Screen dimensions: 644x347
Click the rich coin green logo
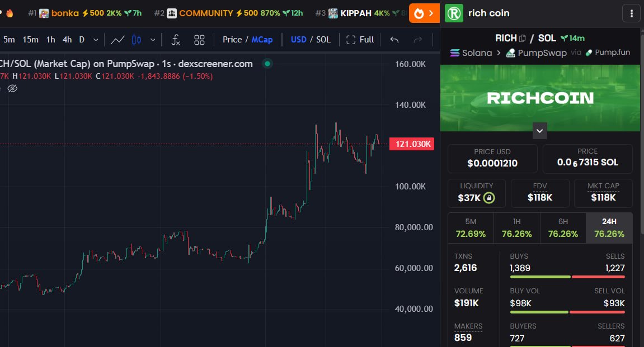[454, 13]
